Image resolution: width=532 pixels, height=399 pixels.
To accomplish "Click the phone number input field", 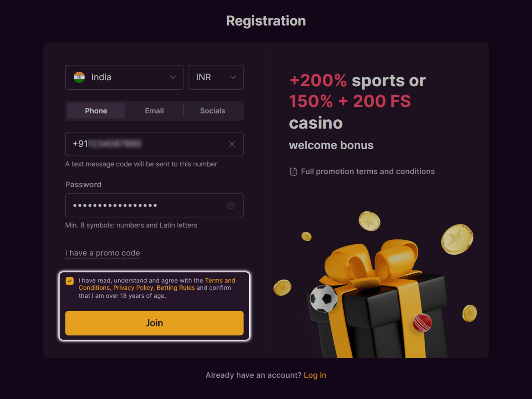I will 144,144.
